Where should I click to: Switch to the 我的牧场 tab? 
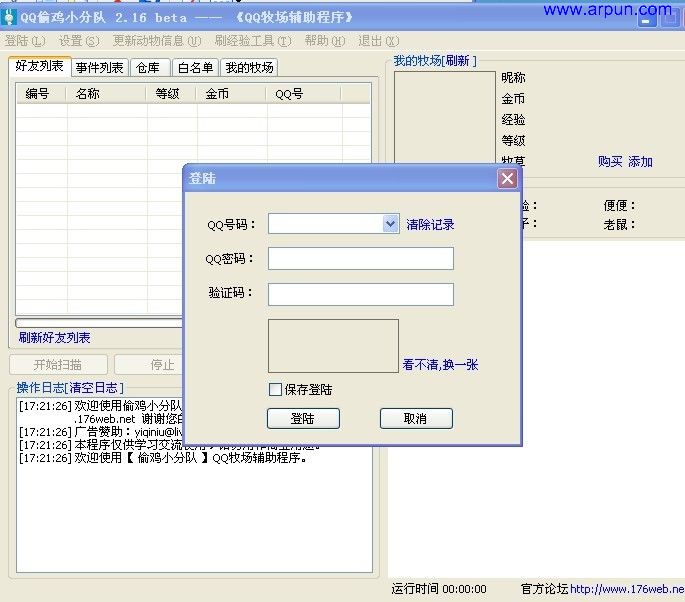249,67
